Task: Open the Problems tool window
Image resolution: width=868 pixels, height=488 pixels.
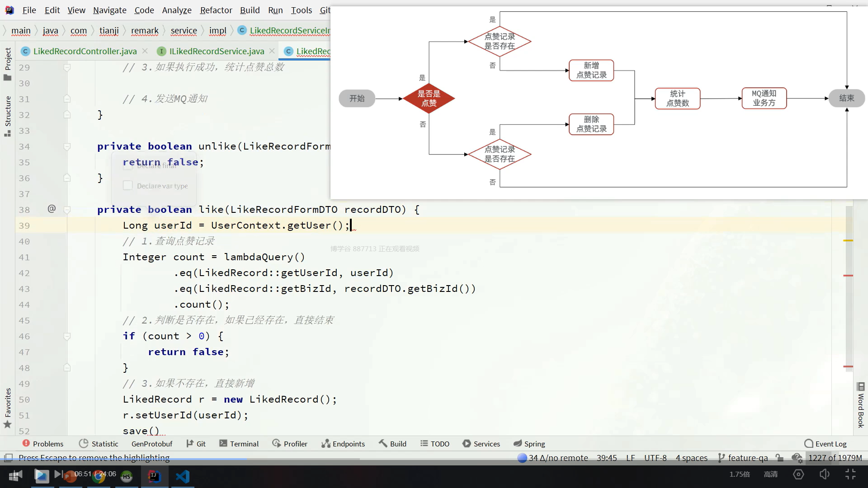Action: pos(43,444)
